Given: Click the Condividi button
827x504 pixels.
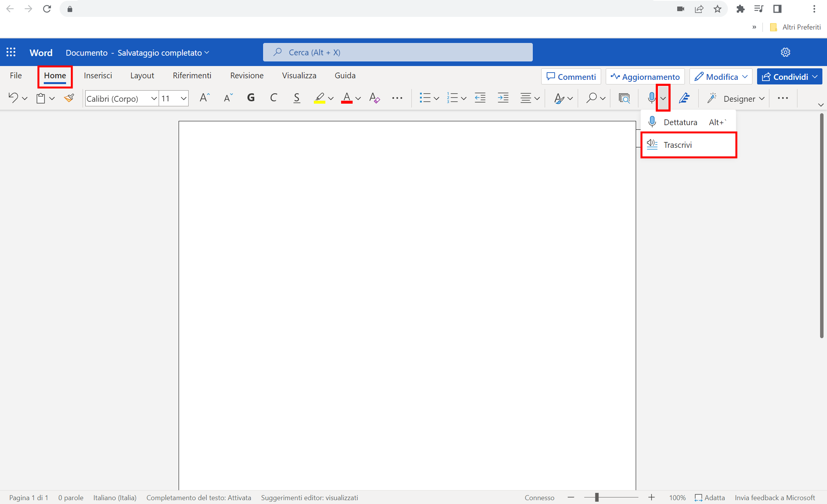Looking at the screenshot, I should pyautogui.click(x=789, y=76).
